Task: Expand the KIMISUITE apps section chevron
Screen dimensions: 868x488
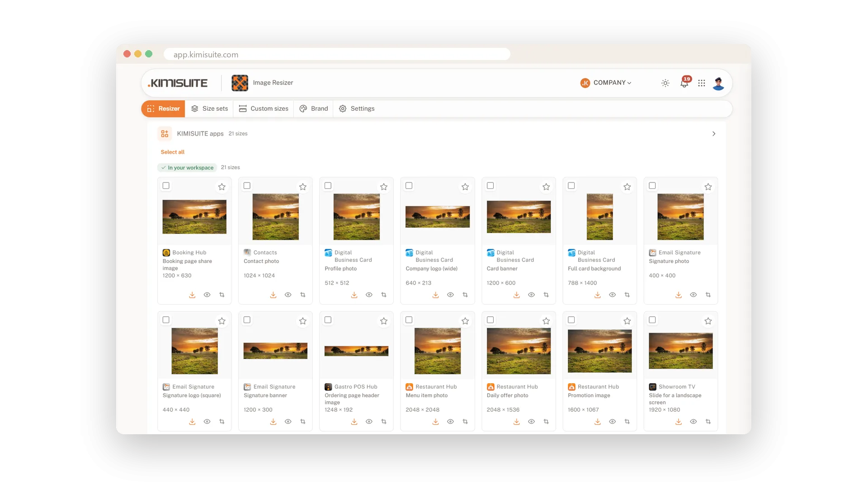Action: pyautogui.click(x=714, y=134)
